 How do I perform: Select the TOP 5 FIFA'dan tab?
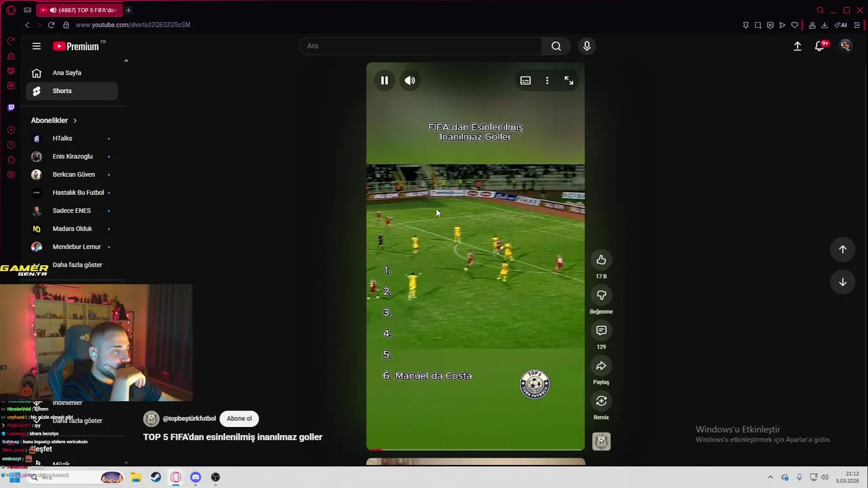click(x=79, y=10)
